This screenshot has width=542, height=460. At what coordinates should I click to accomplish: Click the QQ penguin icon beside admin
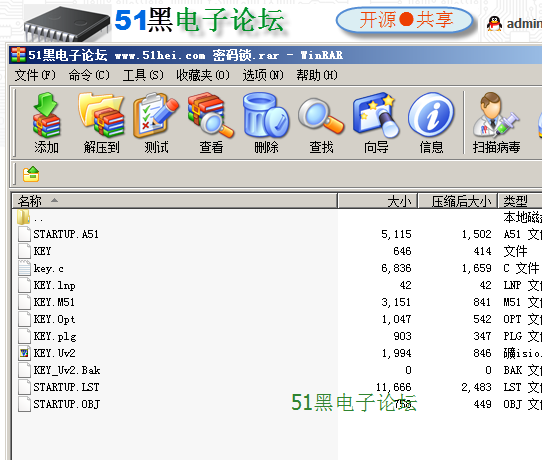494,24
